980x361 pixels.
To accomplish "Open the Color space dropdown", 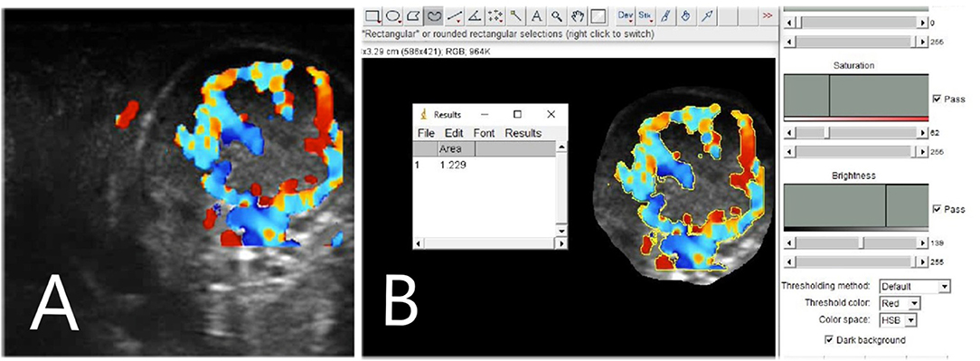I will [x=898, y=319].
